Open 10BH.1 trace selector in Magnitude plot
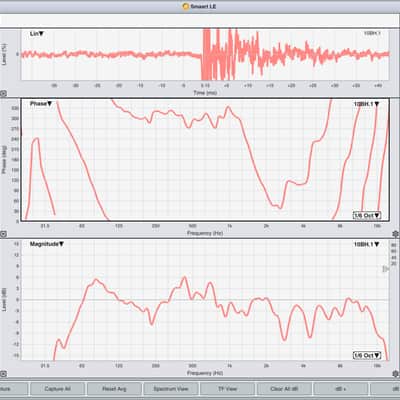This screenshot has height=400, width=400. point(366,244)
